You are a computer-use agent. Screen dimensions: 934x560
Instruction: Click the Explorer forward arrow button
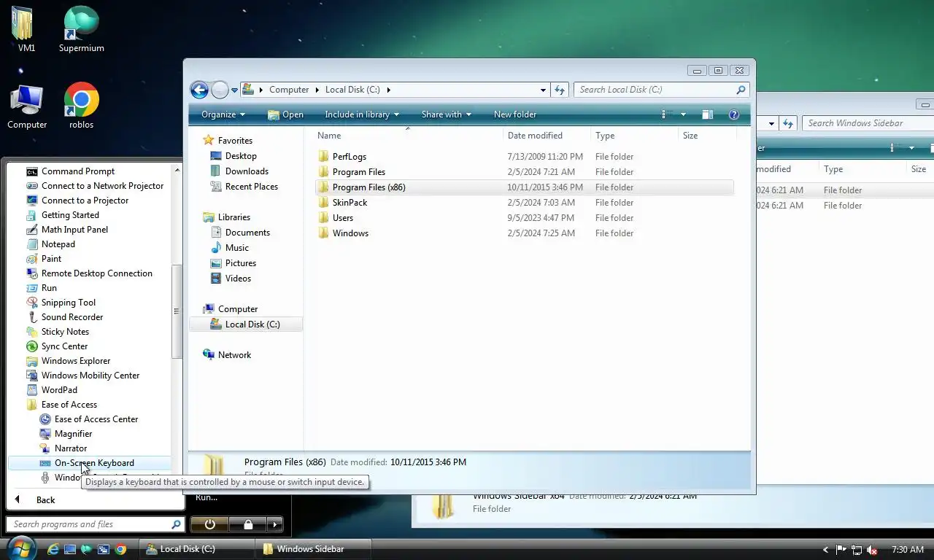[220, 90]
